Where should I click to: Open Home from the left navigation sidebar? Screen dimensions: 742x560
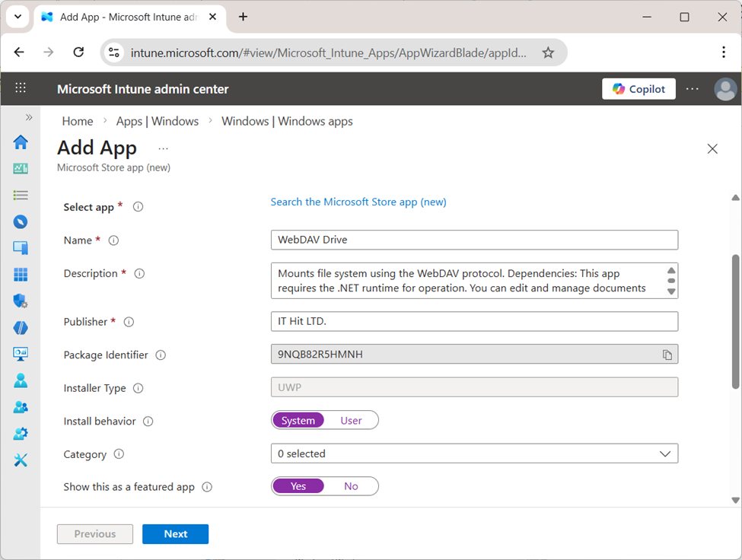pos(21,142)
